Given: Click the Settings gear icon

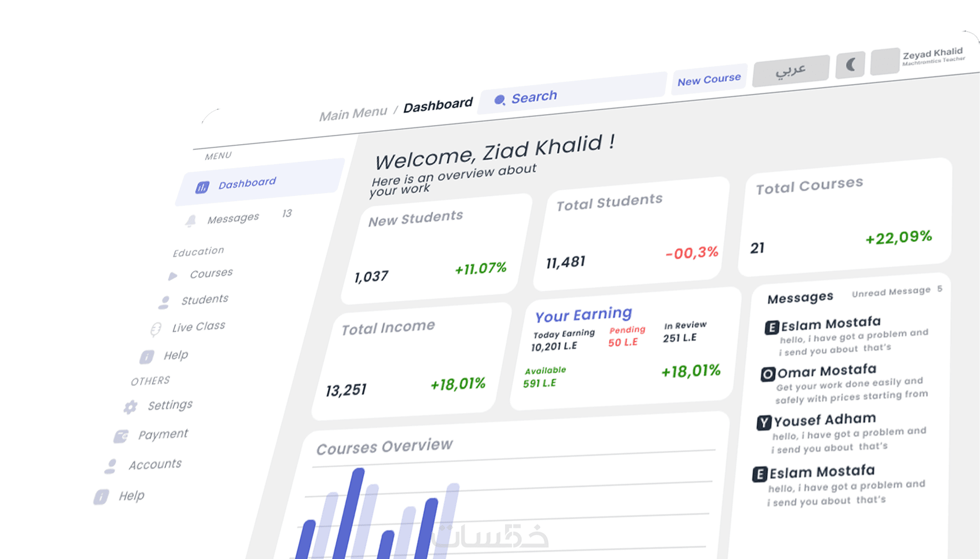Looking at the screenshot, I should pos(130,407).
